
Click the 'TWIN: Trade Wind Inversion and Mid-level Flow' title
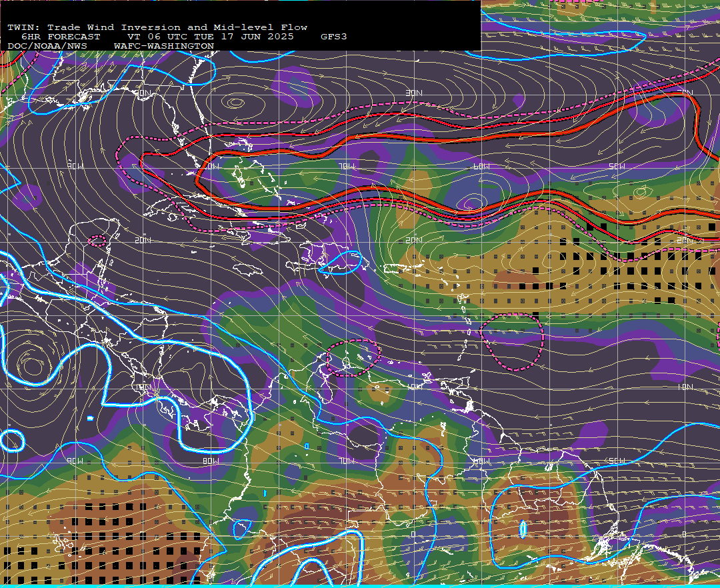[x=157, y=27]
